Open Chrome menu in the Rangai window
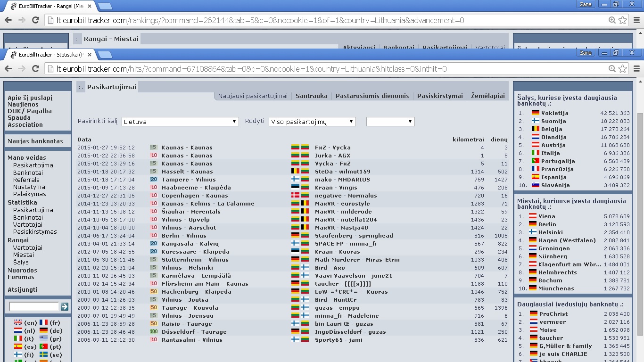Screen dimensions: 644x362 (636, 20)
